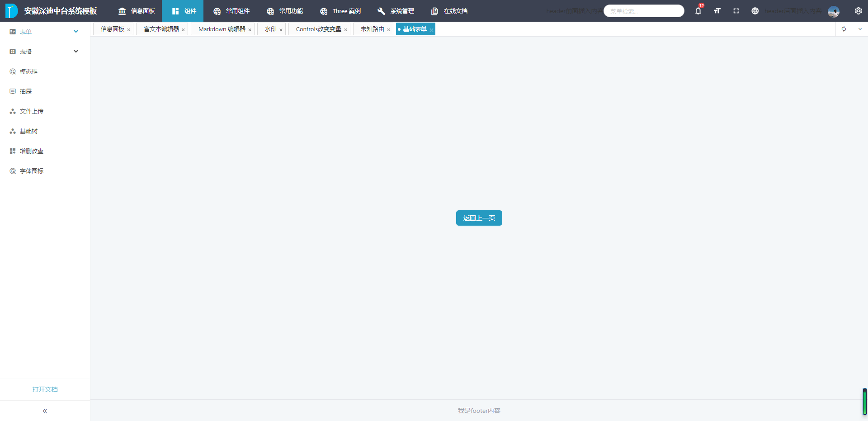868x421 pixels.
Task: Close the 水印 tab
Action: tap(281, 30)
